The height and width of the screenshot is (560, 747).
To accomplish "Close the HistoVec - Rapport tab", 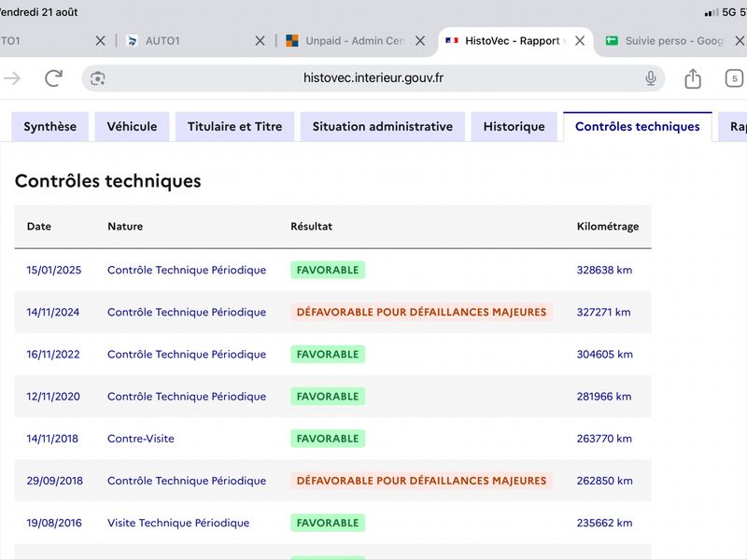I will (580, 41).
